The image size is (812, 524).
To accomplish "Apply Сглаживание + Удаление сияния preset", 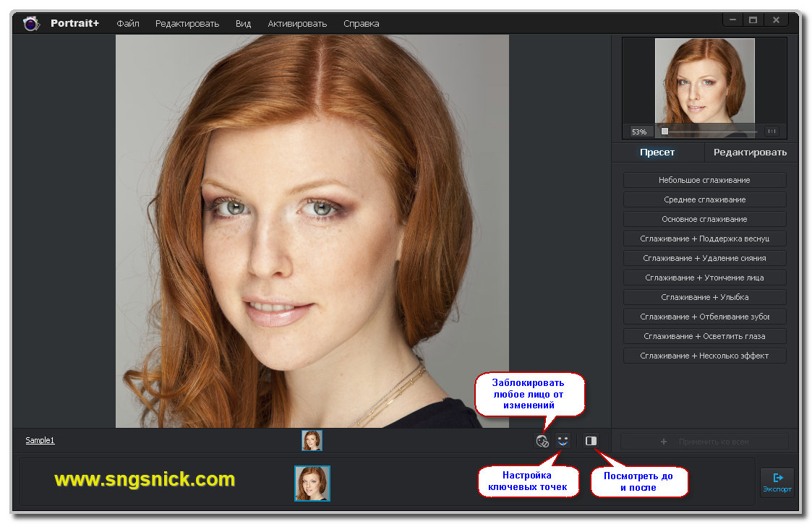I will click(x=704, y=258).
